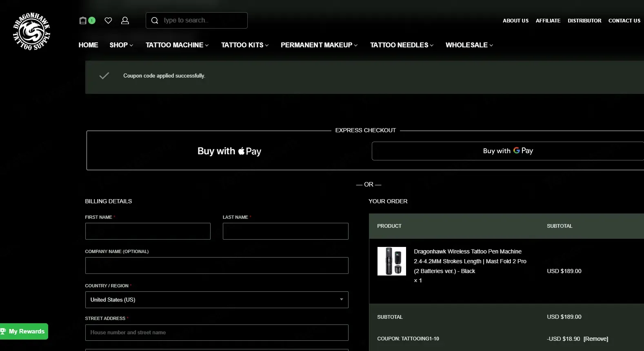Click the order subtotal amount USD $189.00
Viewport: 644px width, 351px height.
tap(564, 317)
